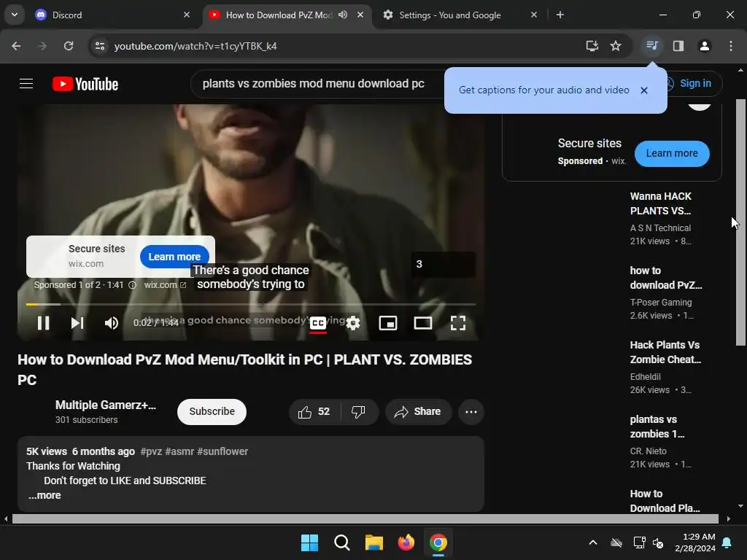
Task: Close the Settings tab
Action: point(534,15)
